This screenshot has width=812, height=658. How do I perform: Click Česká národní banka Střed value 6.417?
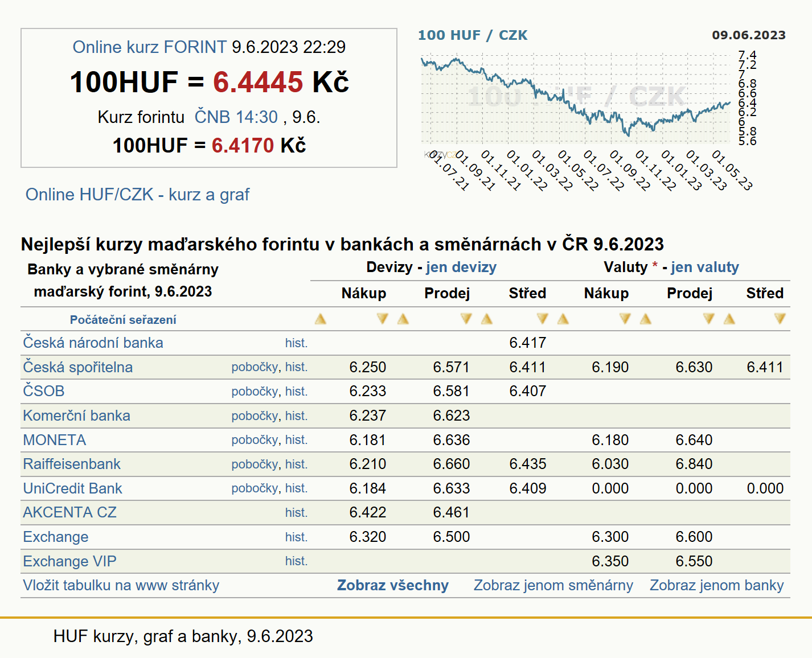point(528,343)
